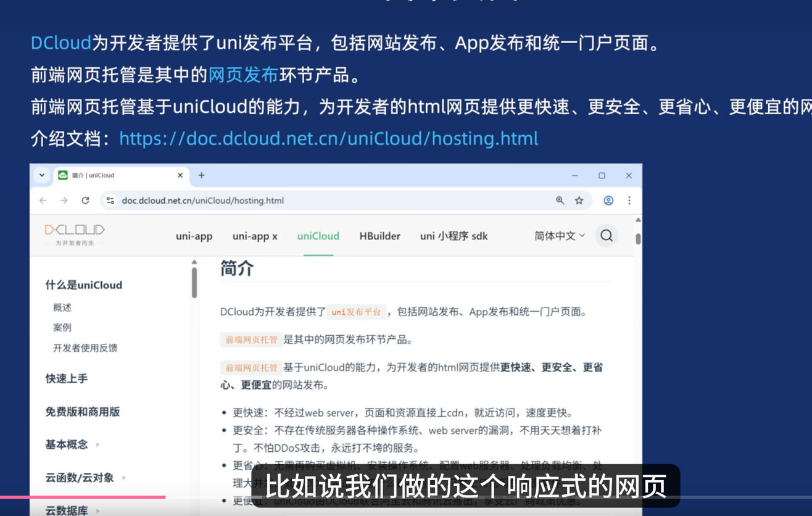Click uni发布平台 link in article

[356, 312]
